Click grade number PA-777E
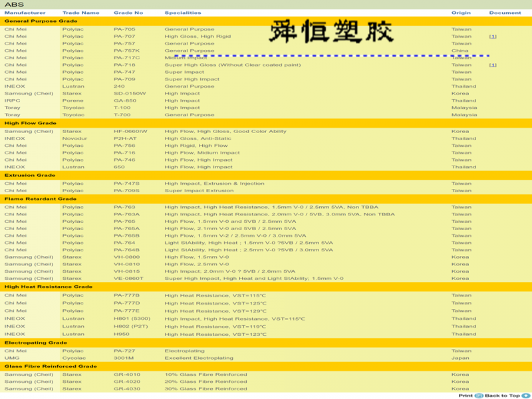This screenshot has height=399, width=532. click(126, 311)
